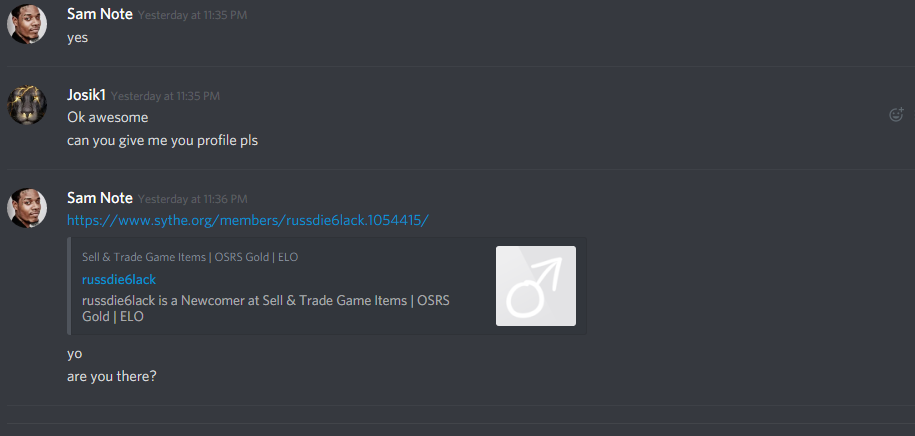
Task: Click the "russdie6lack is a Newcomer" embed description
Action: pos(266,309)
